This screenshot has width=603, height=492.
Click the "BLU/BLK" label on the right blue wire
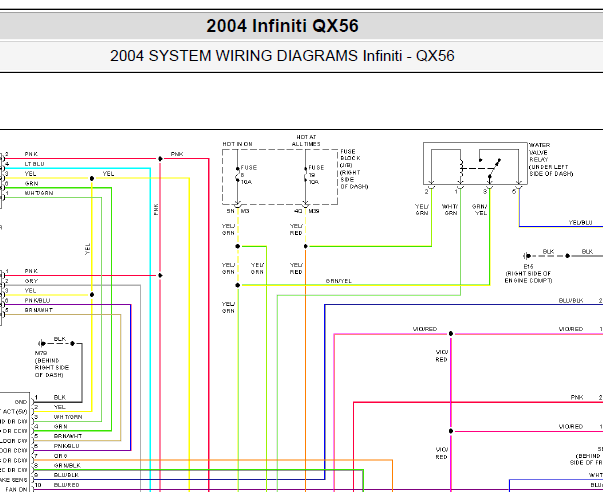571,300
